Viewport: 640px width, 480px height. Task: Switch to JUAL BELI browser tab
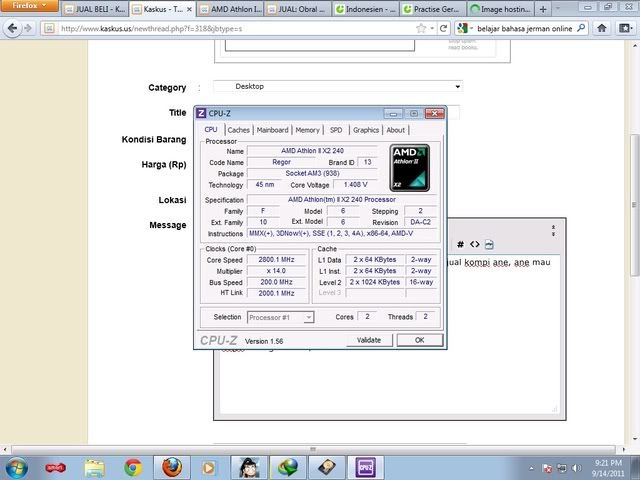[x=95, y=9]
